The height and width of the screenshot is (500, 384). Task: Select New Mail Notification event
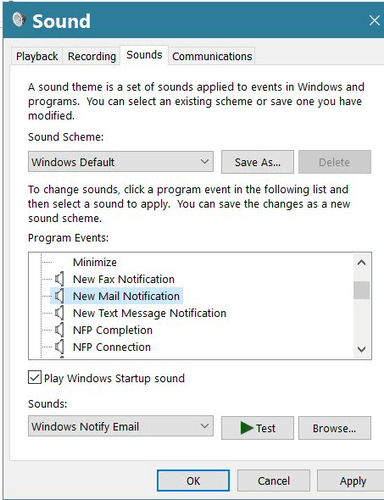pyautogui.click(x=126, y=296)
